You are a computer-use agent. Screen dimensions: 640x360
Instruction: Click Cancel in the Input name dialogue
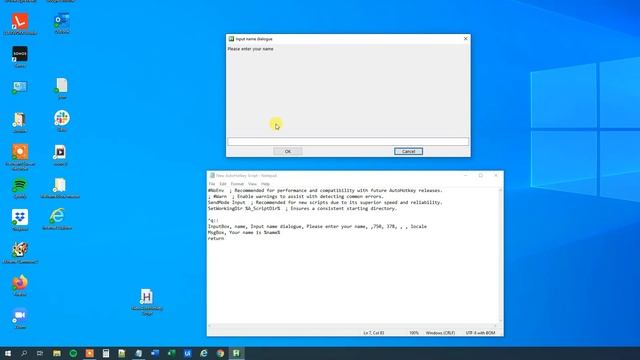[x=408, y=151]
